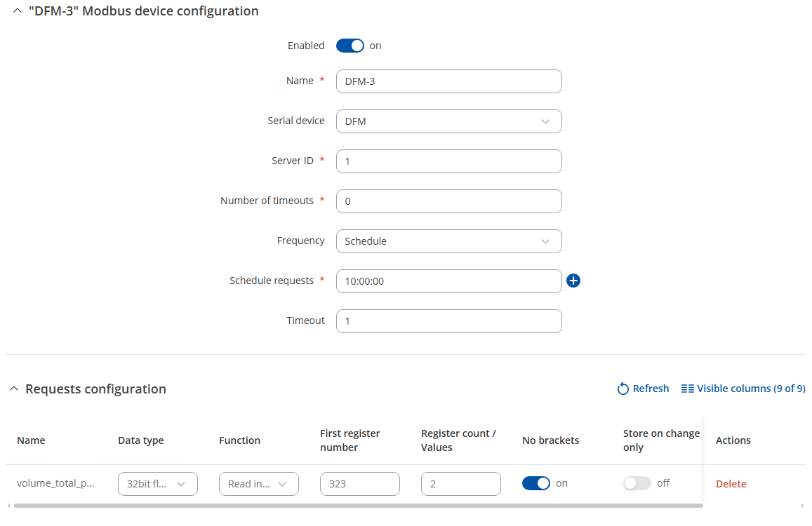Viewport: 812px width, 526px height.
Task: Open the Frequency dropdown set to Schedule
Action: [x=448, y=241]
